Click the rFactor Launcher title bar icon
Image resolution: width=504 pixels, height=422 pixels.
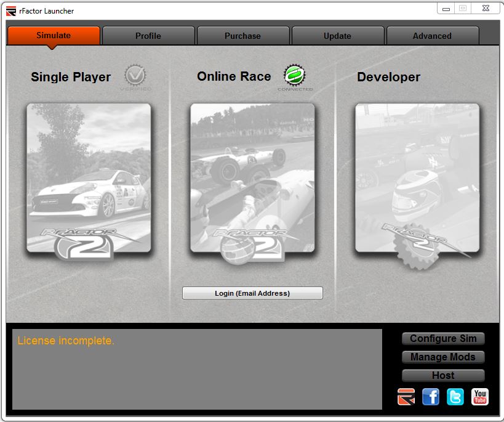tap(11, 10)
